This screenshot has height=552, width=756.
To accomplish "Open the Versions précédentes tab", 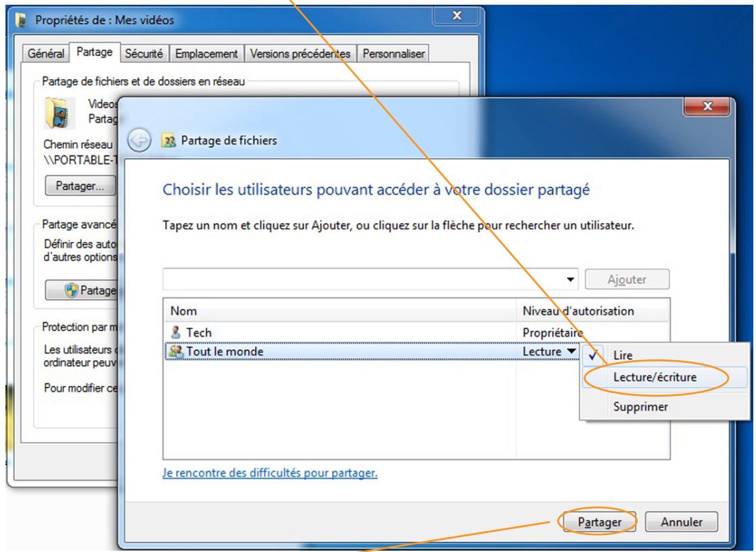I will click(300, 53).
